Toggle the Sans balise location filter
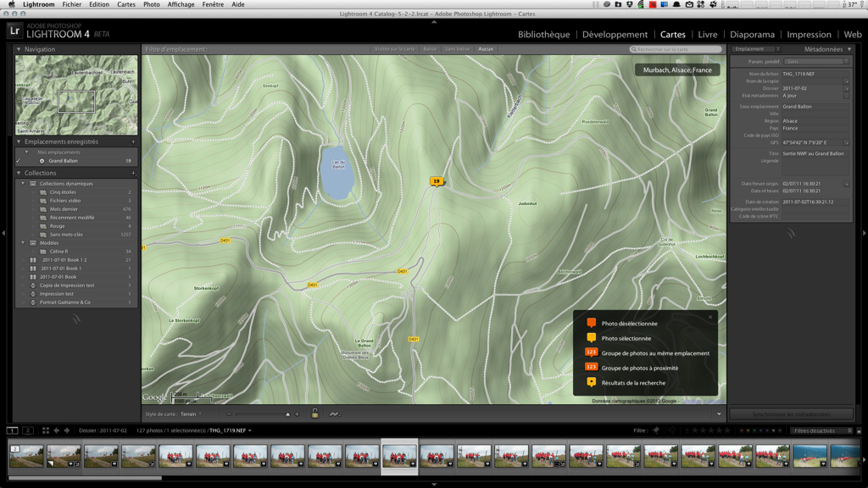This screenshot has width=868, height=488. click(x=457, y=49)
